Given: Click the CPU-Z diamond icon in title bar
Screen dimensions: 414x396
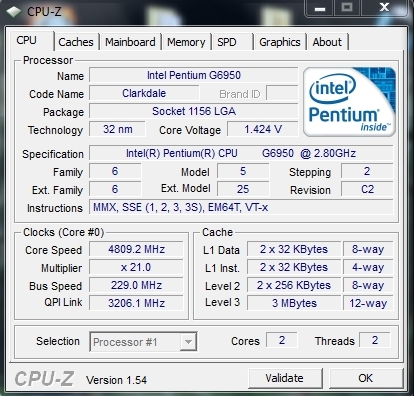Looking at the screenshot, I should point(14,12).
